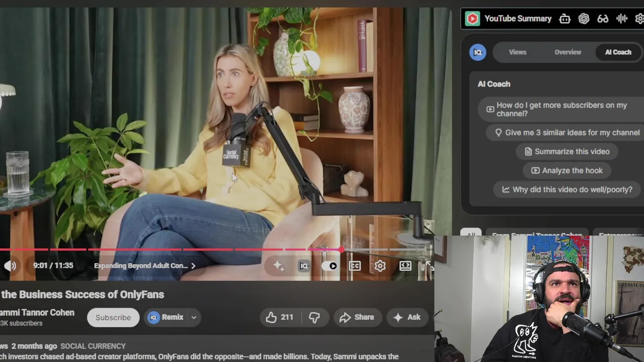Click the SOCIAL CURRENCY link in the description
644x362 pixels.
point(93,346)
